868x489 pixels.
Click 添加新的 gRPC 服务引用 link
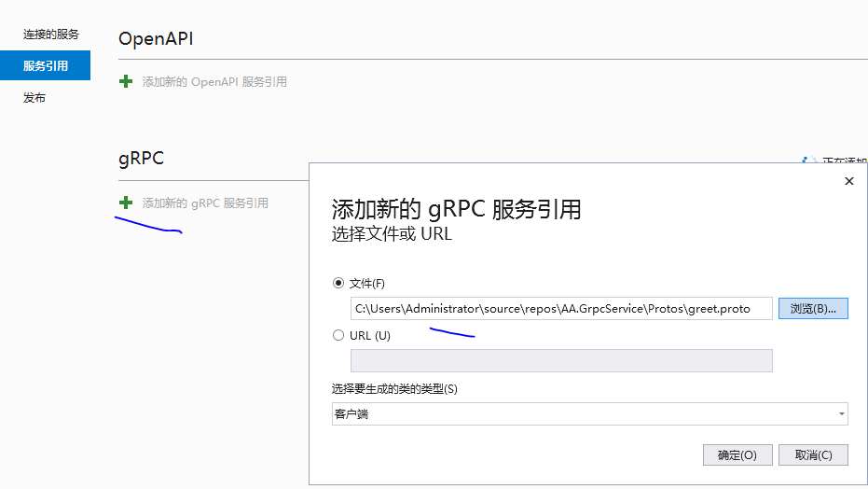[x=205, y=203]
